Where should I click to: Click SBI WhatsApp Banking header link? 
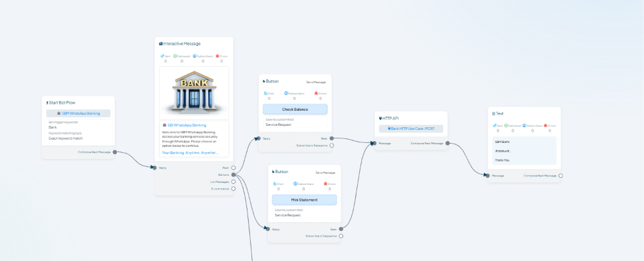(x=184, y=125)
